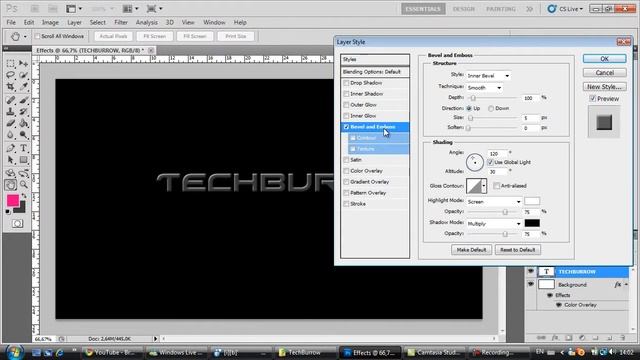Click the highlight color swatch
Image resolution: width=640 pixels, height=360 pixels.
coord(532,201)
